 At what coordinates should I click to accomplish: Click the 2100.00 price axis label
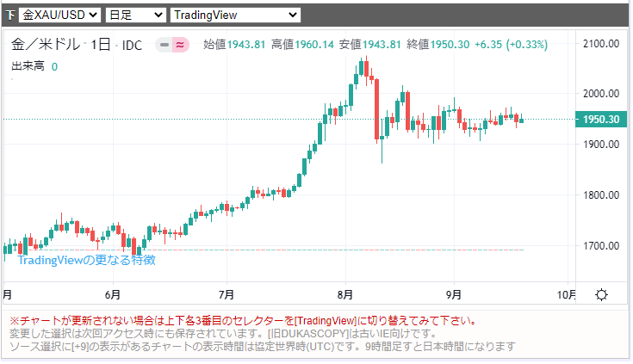pyautogui.click(x=601, y=44)
